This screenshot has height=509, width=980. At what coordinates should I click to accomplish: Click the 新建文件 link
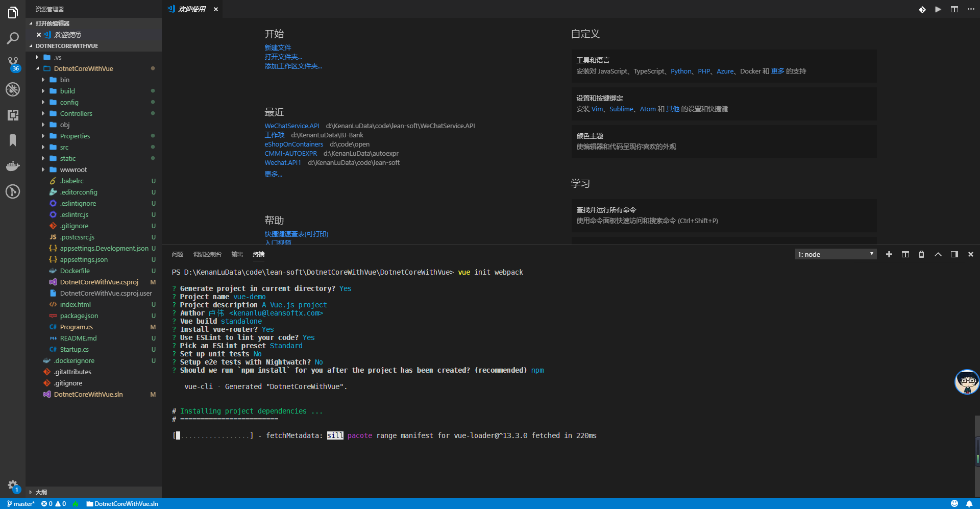[x=278, y=47]
